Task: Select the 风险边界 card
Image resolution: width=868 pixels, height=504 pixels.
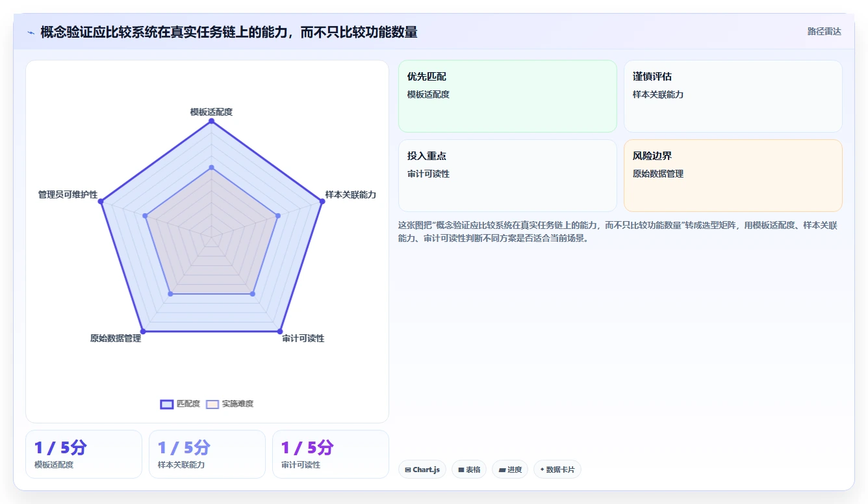Action: tap(733, 176)
